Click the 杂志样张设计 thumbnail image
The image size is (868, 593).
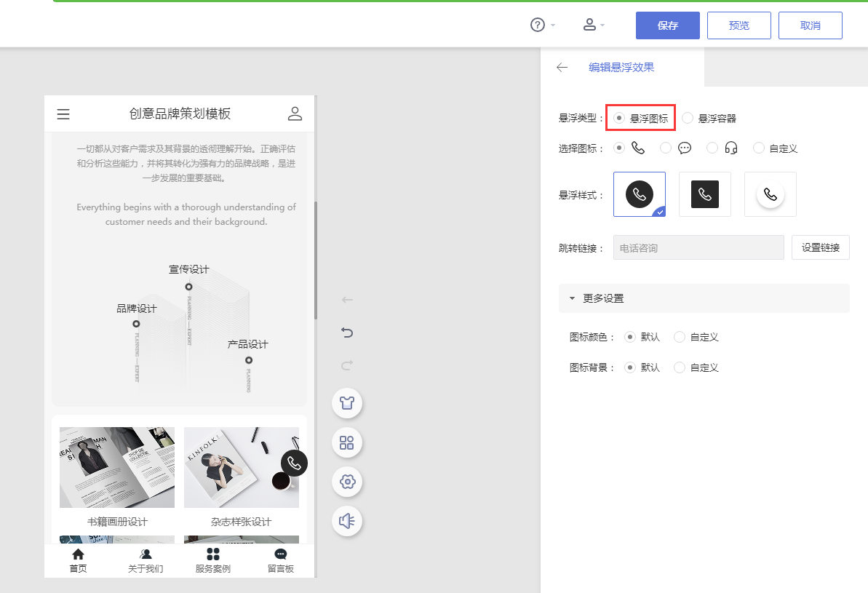point(242,467)
